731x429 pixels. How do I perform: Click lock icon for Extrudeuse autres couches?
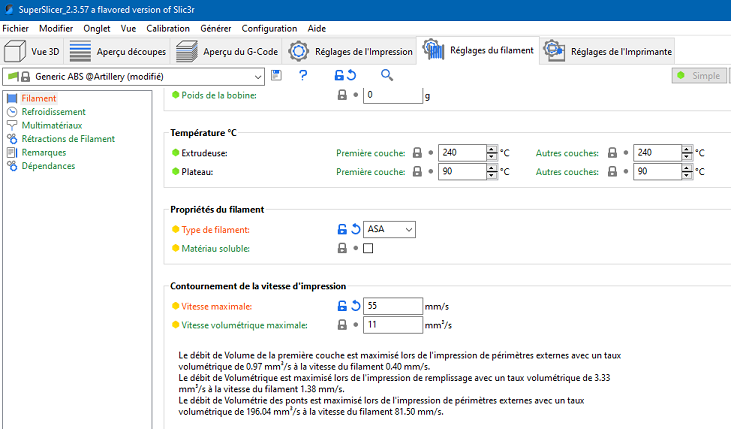pos(612,153)
